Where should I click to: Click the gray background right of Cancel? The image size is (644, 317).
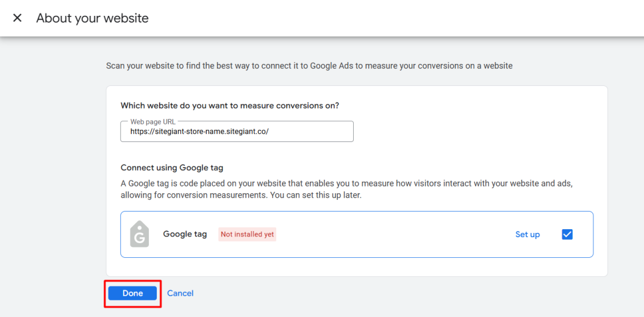pyautogui.click(x=396, y=294)
